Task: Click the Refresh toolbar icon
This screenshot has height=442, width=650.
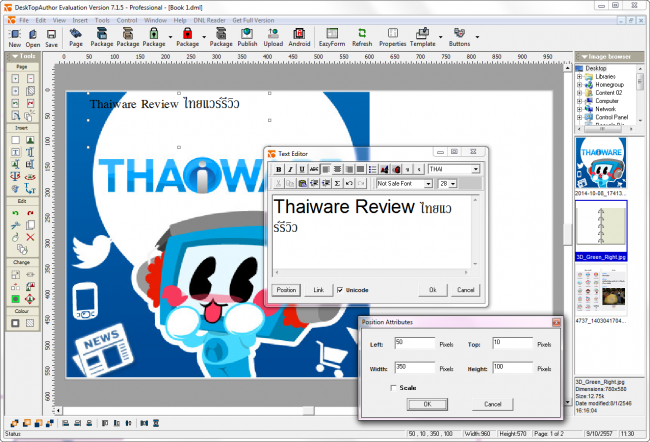Action: [362, 38]
